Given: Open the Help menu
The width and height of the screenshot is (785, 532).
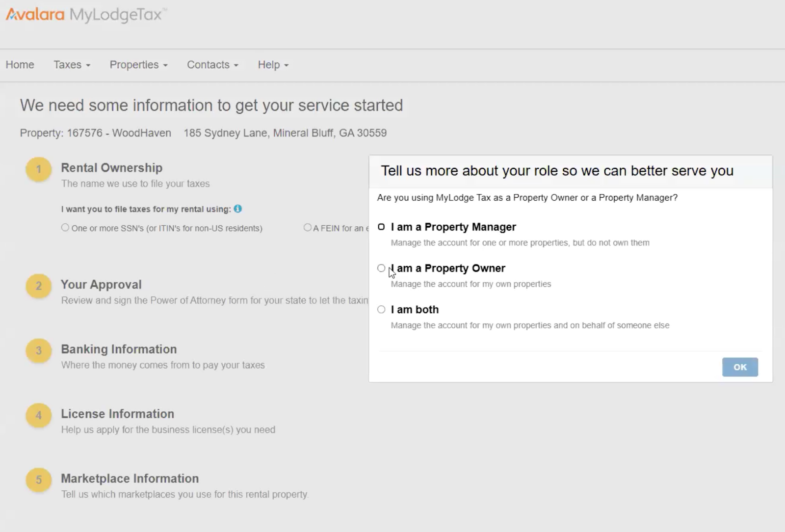Looking at the screenshot, I should [x=272, y=64].
